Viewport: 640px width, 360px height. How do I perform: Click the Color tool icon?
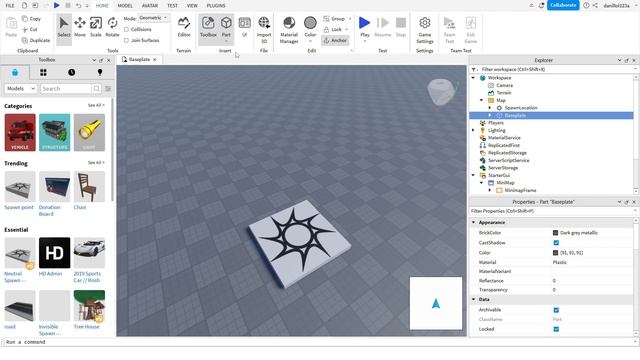click(x=310, y=23)
